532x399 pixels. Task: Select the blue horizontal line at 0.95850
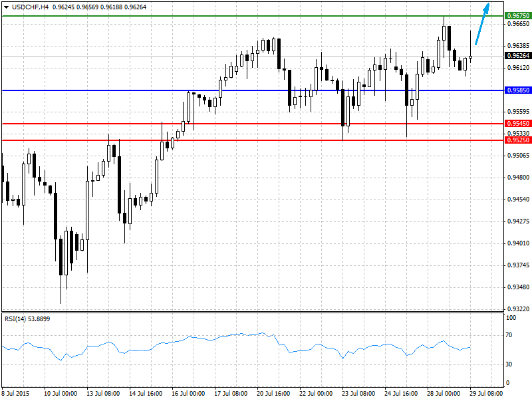(253, 90)
